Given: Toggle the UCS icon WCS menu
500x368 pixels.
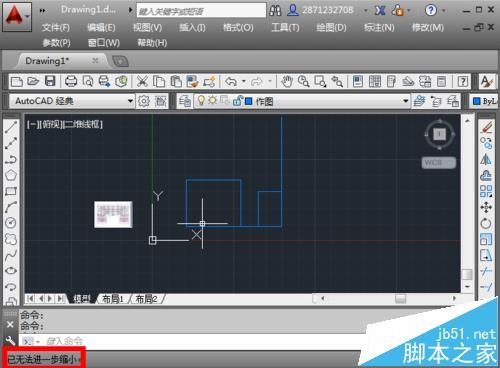Looking at the screenshot, I should [x=439, y=163].
